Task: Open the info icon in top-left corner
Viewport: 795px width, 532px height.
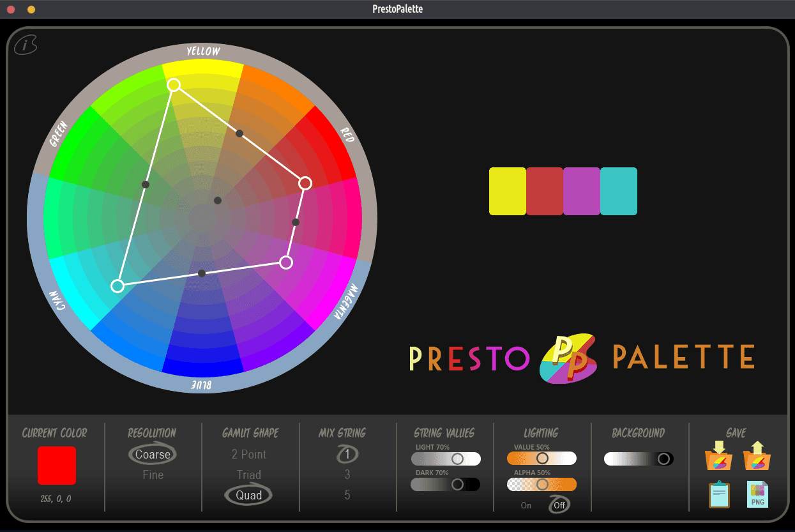Action: pos(26,45)
